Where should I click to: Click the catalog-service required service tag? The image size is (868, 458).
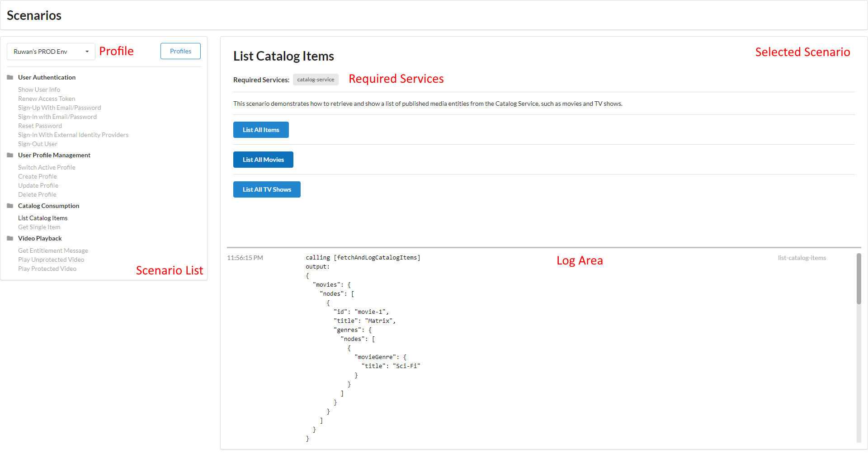point(316,80)
